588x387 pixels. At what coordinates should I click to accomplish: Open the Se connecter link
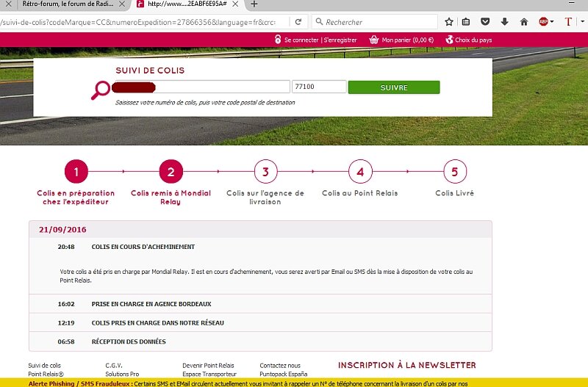[x=301, y=40]
